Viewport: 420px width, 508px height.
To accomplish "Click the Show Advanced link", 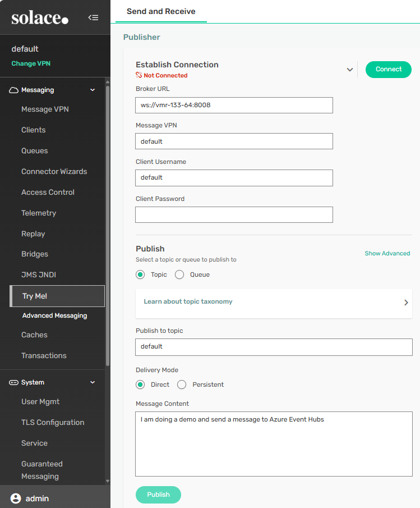I will (387, 253).
